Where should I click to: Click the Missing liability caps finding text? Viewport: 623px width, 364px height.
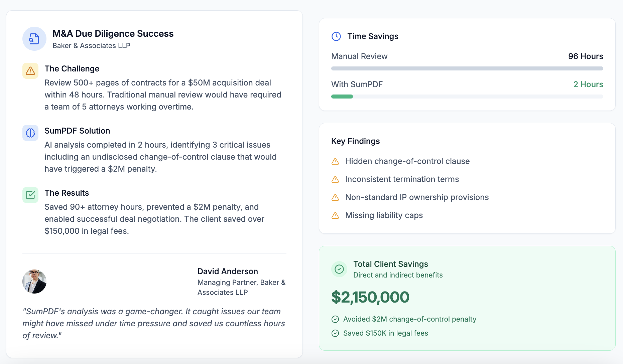[384, 215]
